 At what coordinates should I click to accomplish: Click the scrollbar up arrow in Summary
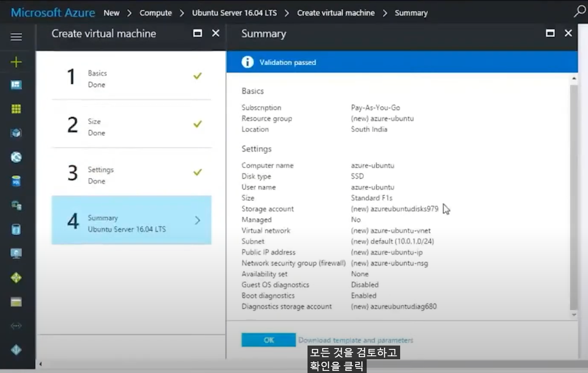575,78
